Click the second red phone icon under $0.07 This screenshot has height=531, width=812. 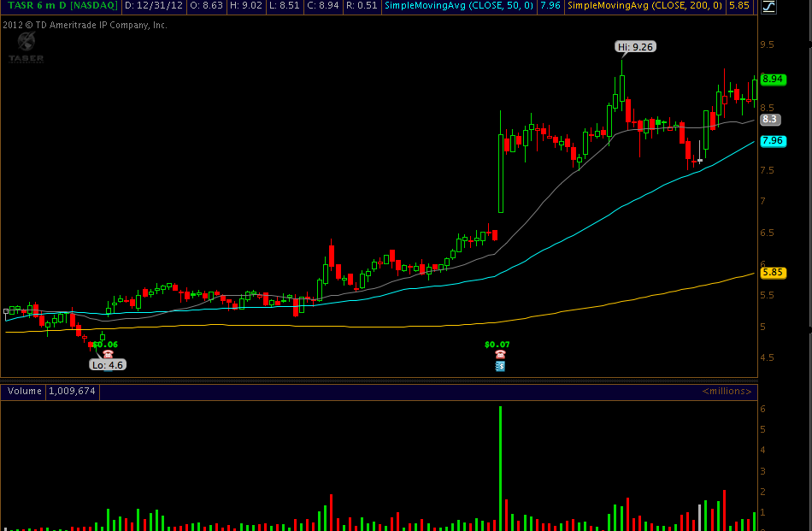point(500,354)
